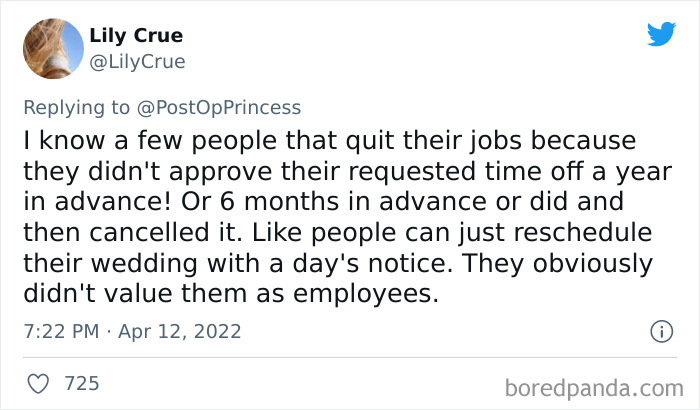Click the first line of the tweet text
The height and width of the screenshot is (410, 700).
pos(329,138)
